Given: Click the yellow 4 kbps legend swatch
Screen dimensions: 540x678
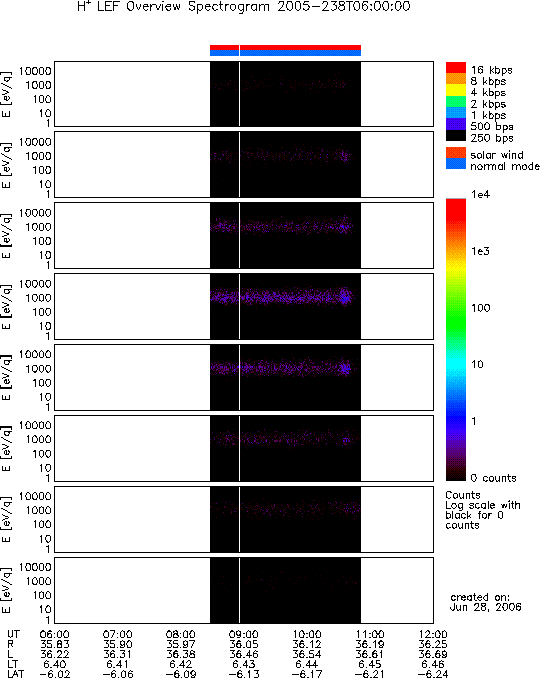Looking at the screenshot, I should tap(456, 90).
